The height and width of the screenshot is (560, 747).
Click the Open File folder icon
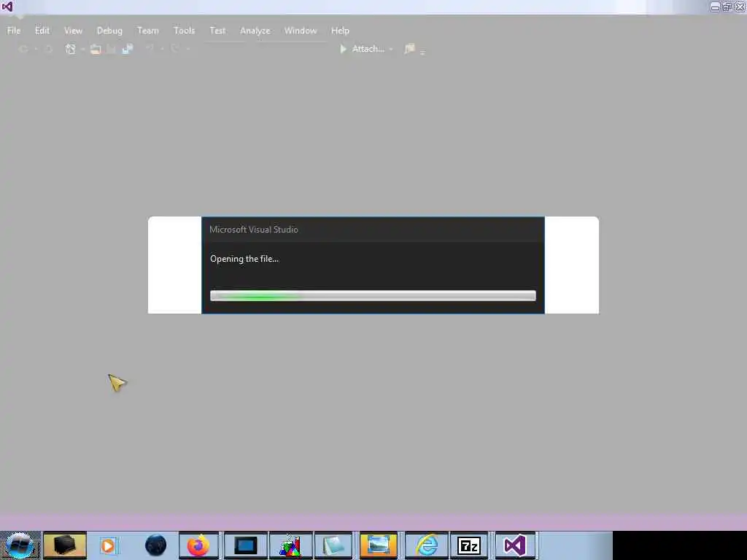tap(96, 49)
